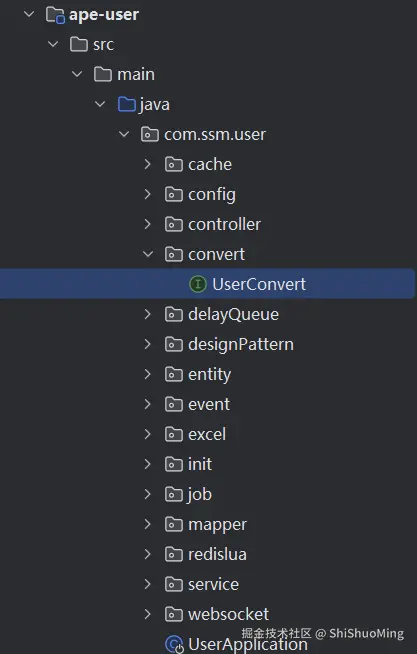The image size is (417, 654).
Task: Select the excel package label
Action: coord(207,435)
